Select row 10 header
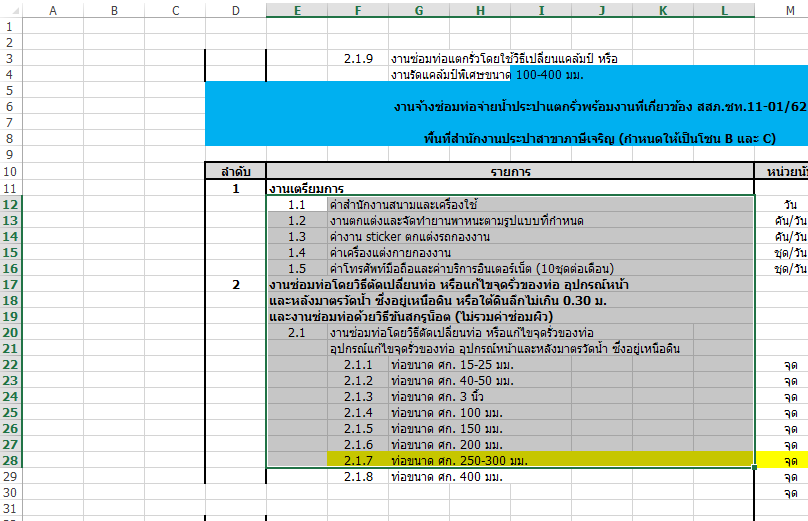The width and height of the screenshot is (808, 521). pyautogui.click(x=10, y=172)
